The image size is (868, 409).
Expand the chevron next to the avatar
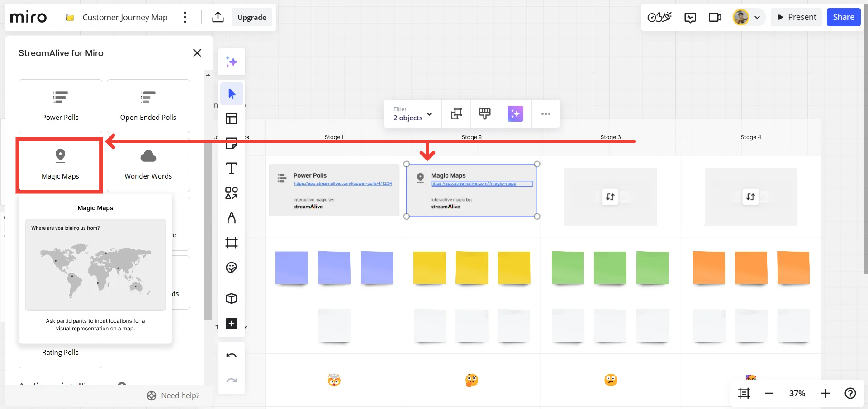757,18
